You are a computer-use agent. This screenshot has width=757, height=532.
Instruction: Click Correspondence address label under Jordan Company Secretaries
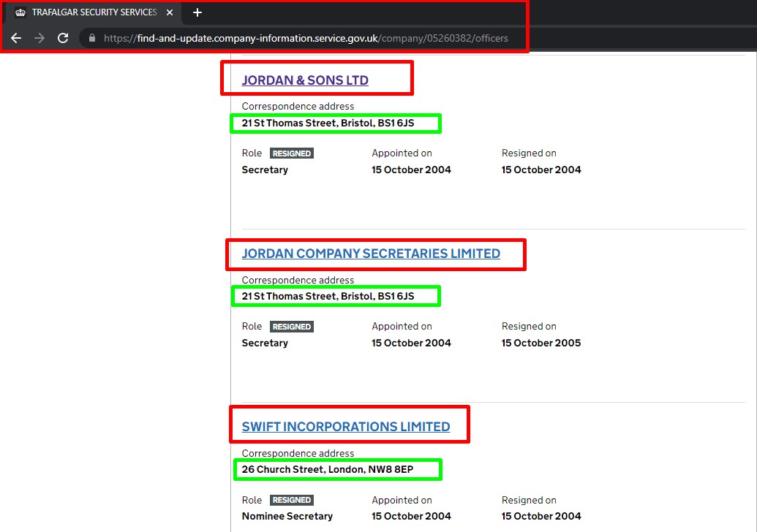[x=298, y=280]
